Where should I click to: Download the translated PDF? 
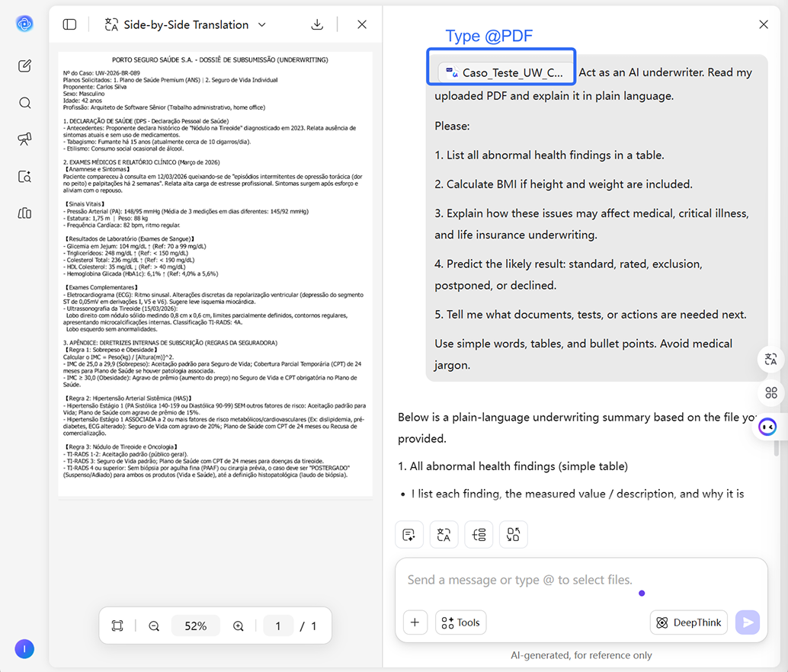pos(317,24)
